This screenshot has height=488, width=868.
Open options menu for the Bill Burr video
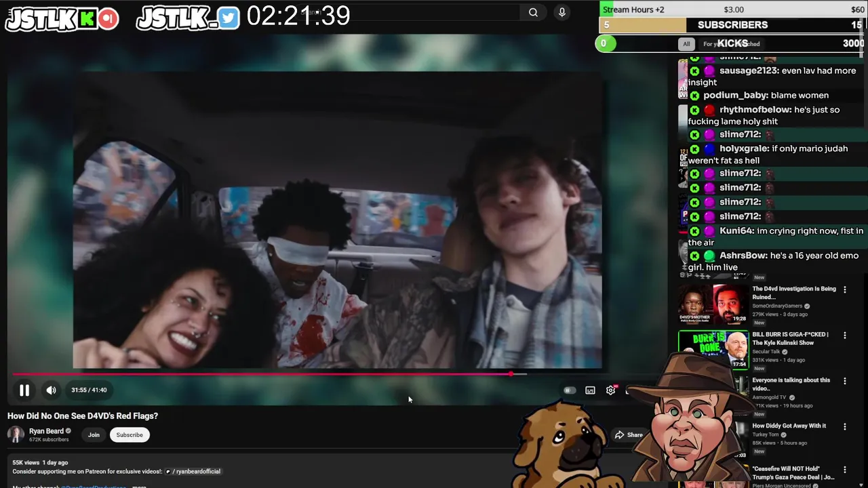point(845,335)
